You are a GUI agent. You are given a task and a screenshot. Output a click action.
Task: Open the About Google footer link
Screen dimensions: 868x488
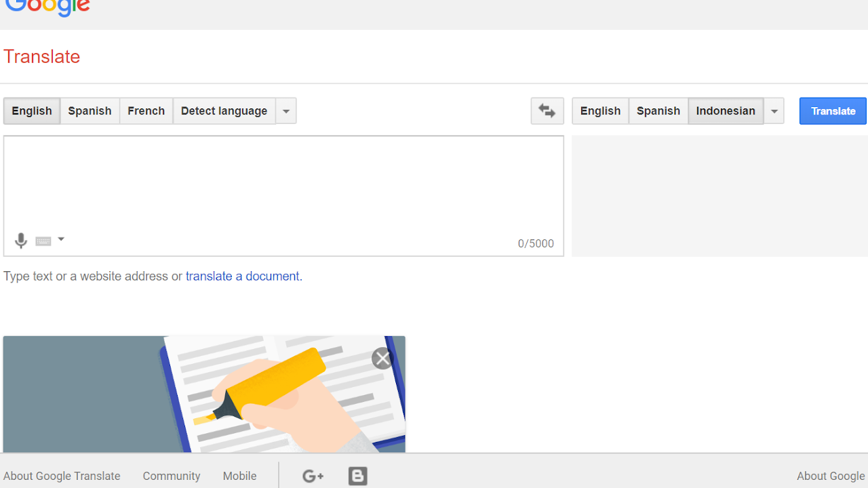coord(831,476)
